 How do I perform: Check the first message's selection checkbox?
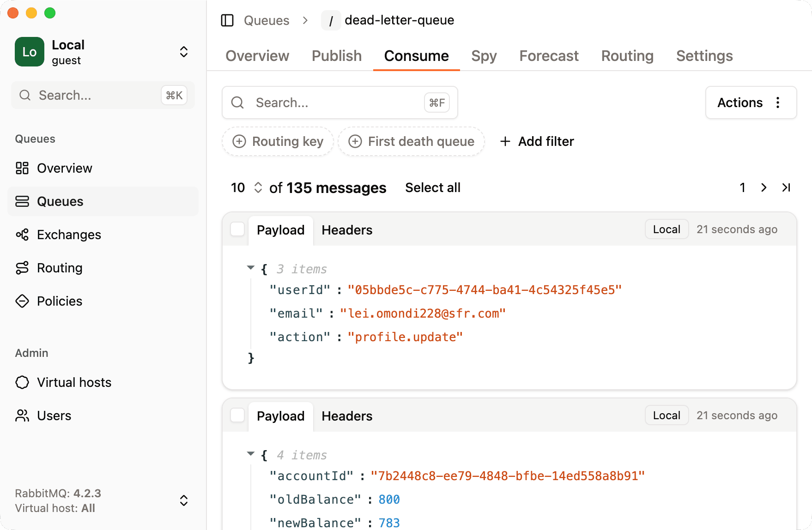(x=237, y=229)
